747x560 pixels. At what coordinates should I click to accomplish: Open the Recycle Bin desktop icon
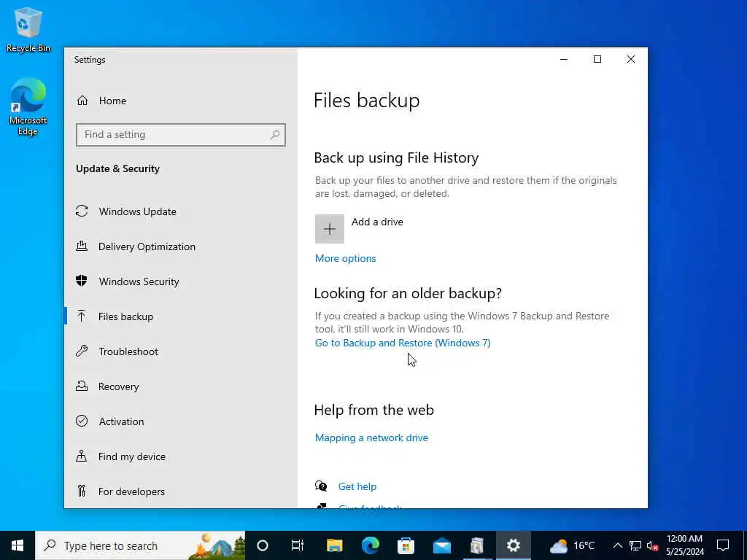click(28, 30)
